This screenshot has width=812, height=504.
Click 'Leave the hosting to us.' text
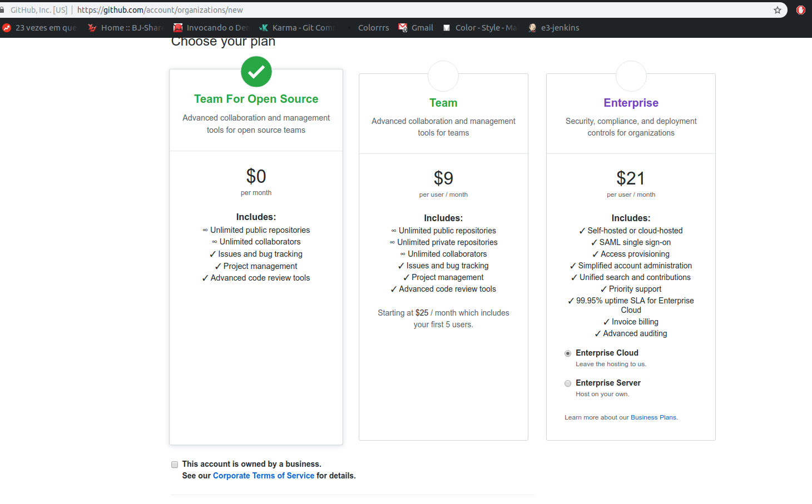point(611,364)
